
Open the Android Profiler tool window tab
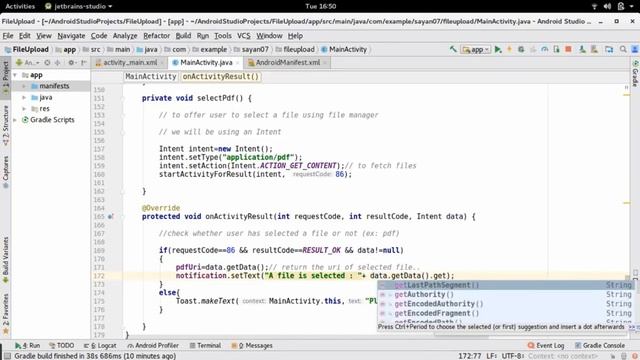pyautogui.click(x=153, y=346)
